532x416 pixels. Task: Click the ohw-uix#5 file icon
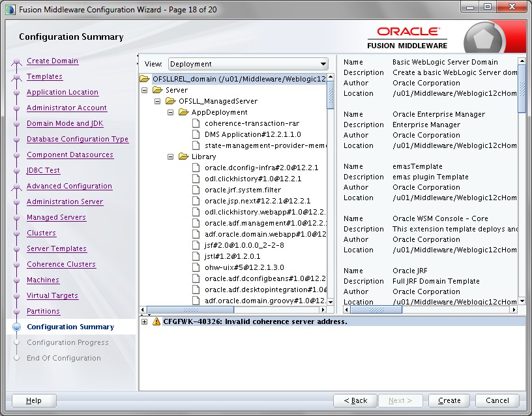pyautogui.click(x=196, y=267)
